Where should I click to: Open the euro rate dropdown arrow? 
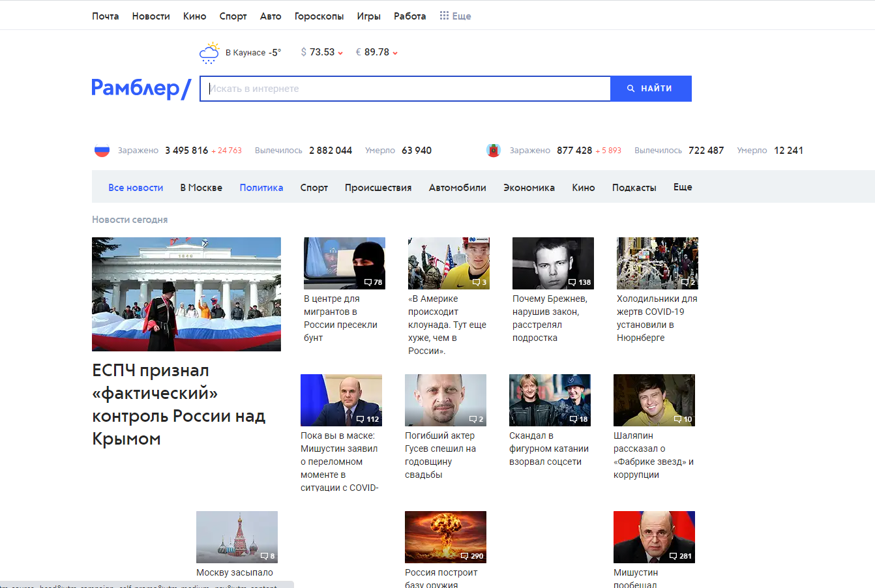[395, 53]
